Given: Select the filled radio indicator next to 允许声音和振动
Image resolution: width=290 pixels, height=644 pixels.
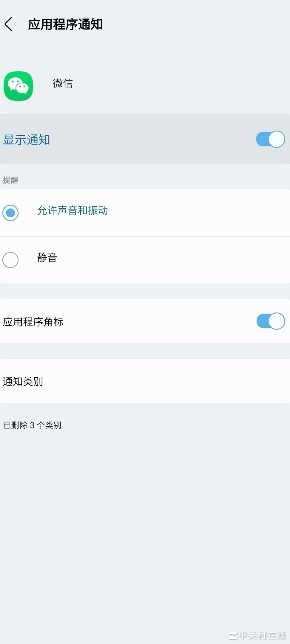Looking at the screenshot, I should pyautogui.click(x=10, y=213).
